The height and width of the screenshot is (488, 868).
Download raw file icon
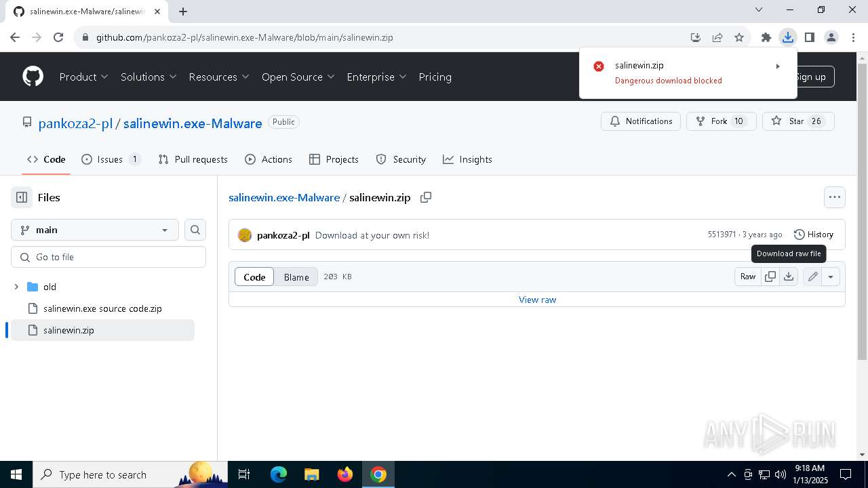point(789,277)
